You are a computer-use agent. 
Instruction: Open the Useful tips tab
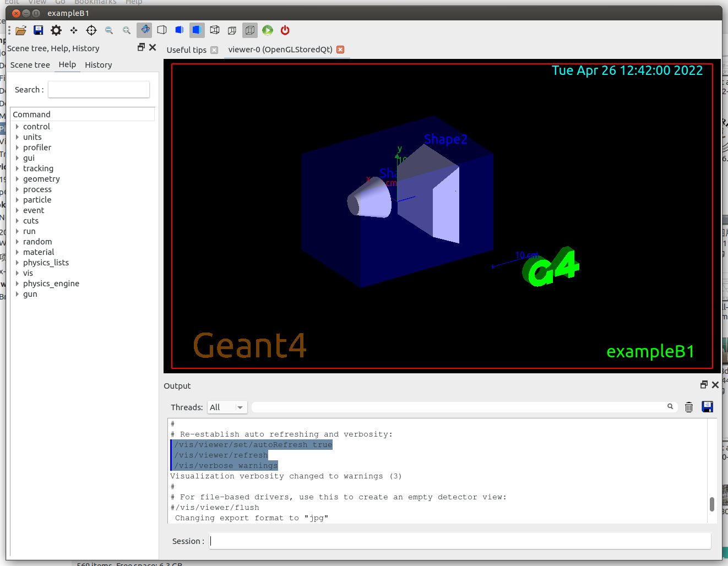[x=187, y=50]
